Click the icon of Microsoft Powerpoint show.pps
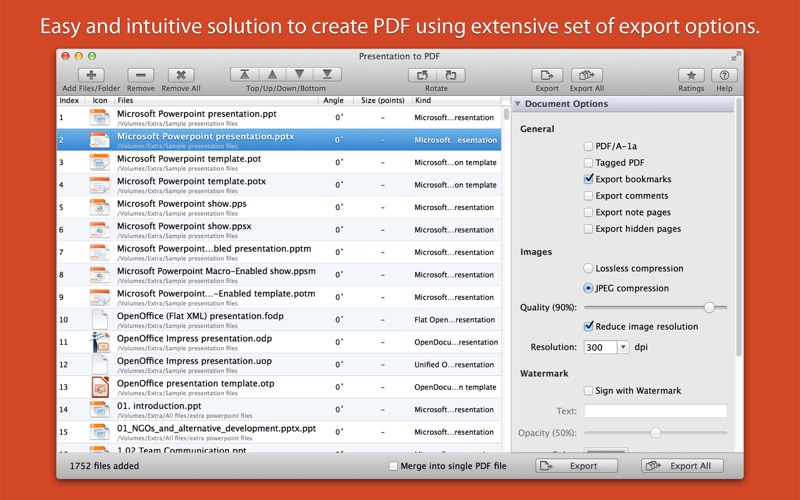 (99, 207)
